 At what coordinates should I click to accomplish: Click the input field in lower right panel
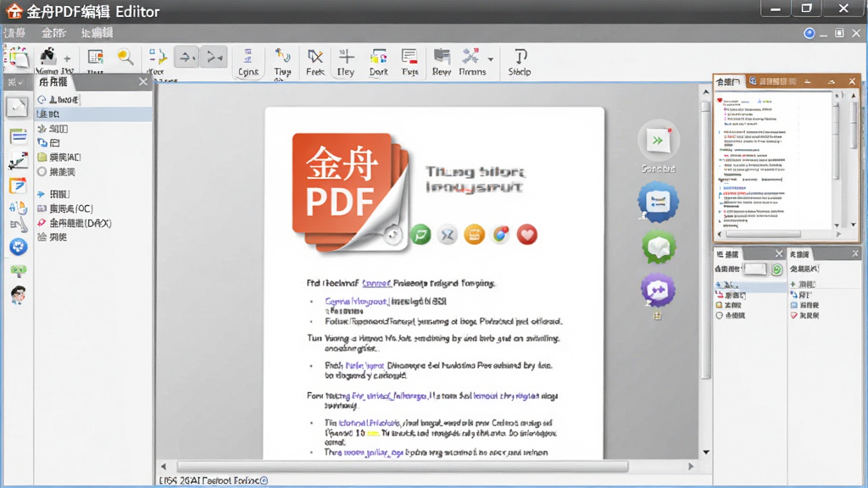755,269
